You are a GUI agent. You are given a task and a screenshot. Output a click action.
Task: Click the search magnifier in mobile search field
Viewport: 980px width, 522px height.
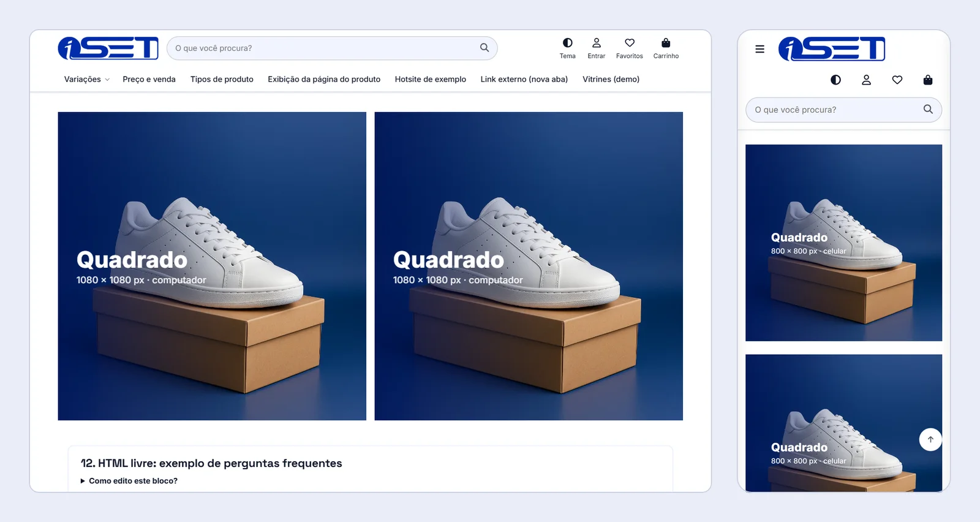pyautogui.click(x=929, y=110)
